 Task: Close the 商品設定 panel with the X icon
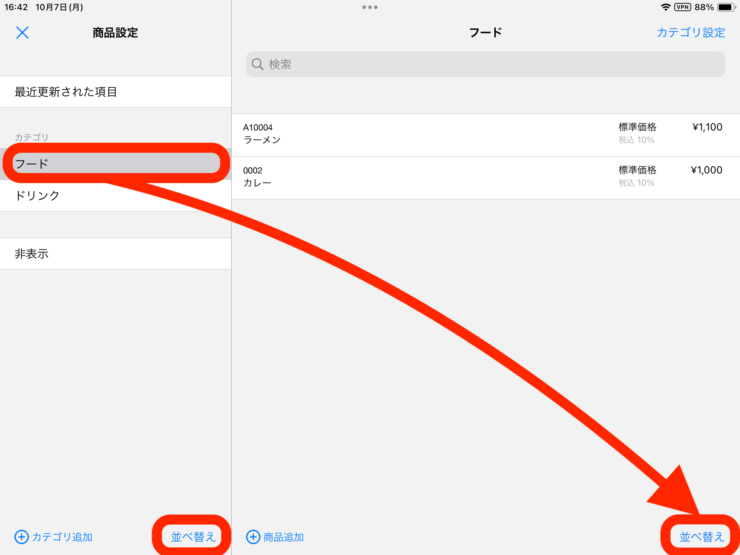tap(22, 33)
